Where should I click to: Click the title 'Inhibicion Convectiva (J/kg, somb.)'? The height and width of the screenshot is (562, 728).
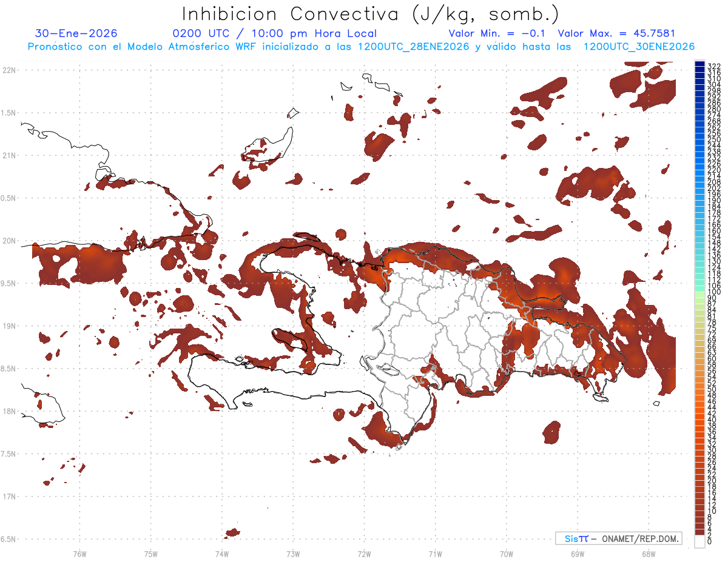click(370, 14)
